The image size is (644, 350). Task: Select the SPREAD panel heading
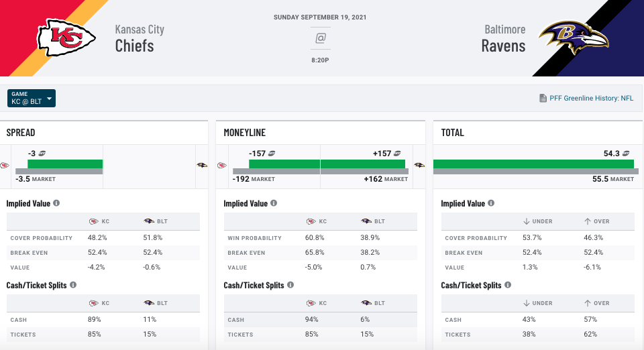coord(21,133)
